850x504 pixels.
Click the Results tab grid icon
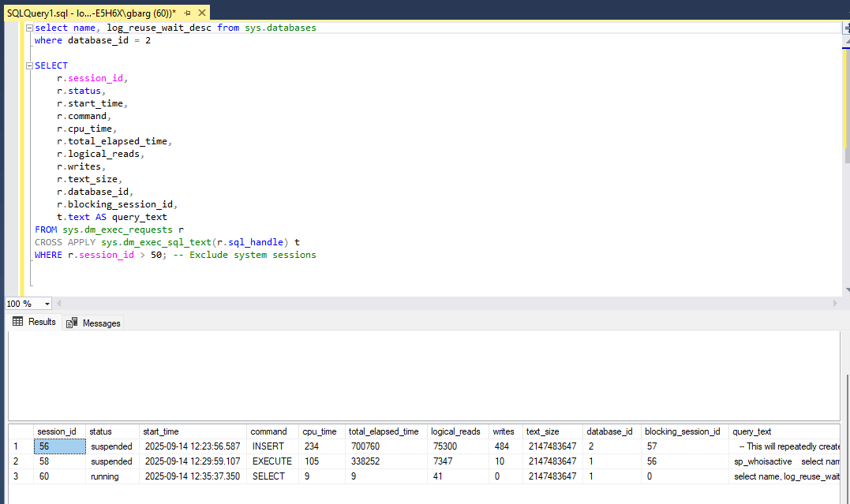click(x=17, y=322)
